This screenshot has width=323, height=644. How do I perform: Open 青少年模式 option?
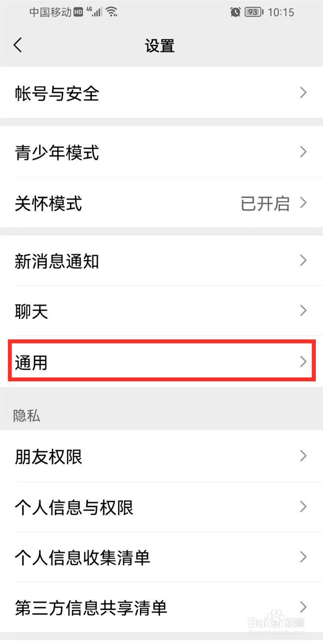[161, 152]
